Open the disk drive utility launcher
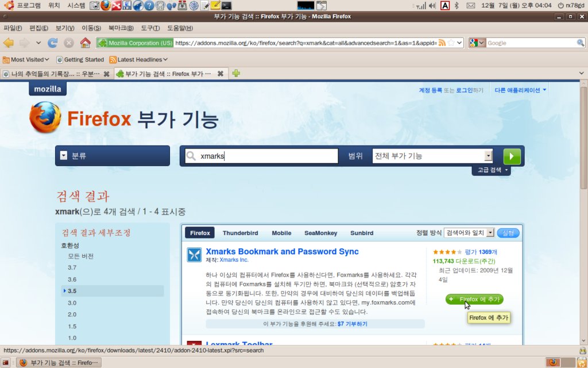The height and width of the screenshot is (368, 588). 160,5
